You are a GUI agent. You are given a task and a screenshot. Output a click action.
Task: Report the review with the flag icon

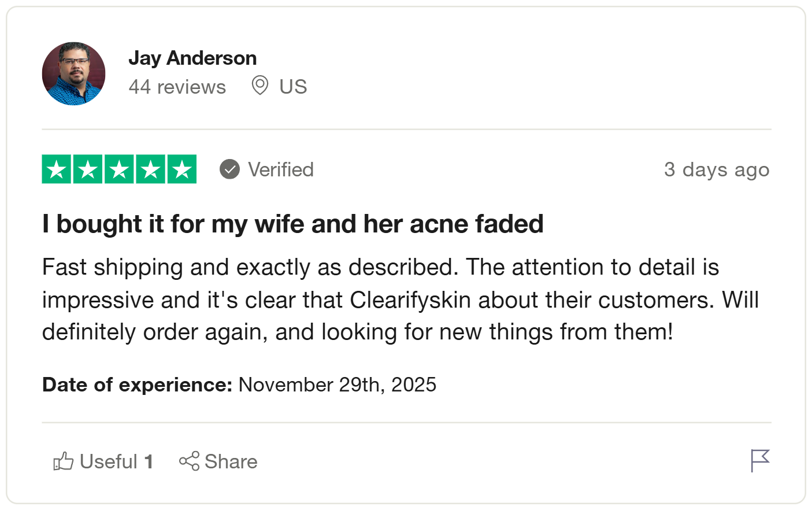pyautogui.click(x=760, y=461)
